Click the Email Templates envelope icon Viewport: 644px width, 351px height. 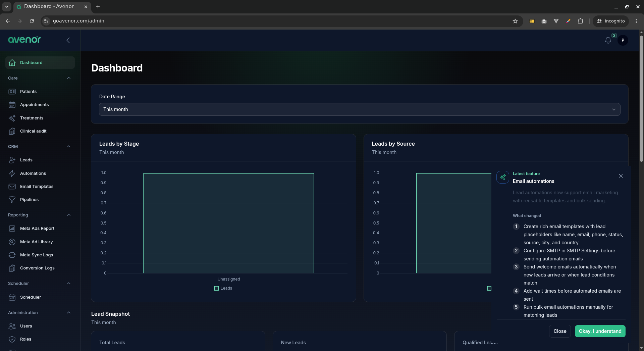tap(12, 187)
